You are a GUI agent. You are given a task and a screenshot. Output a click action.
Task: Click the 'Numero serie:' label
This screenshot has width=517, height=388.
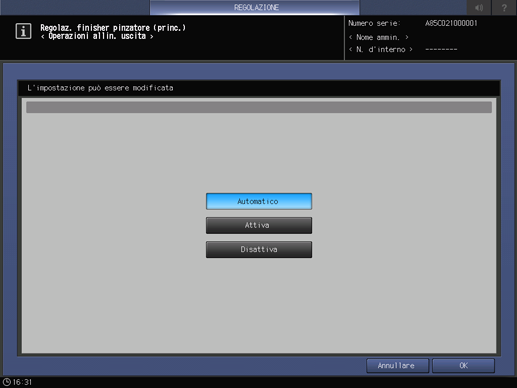point(374,23)
